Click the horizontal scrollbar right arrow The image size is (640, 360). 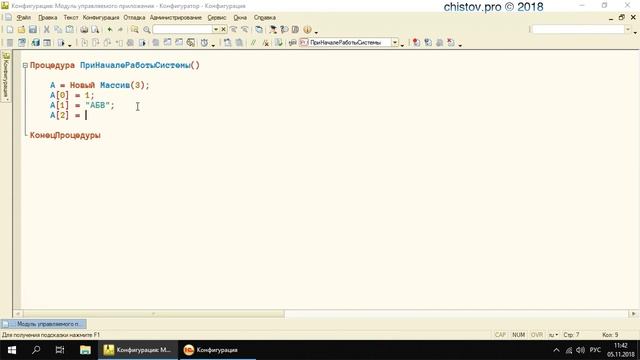[x=633, y=314]
